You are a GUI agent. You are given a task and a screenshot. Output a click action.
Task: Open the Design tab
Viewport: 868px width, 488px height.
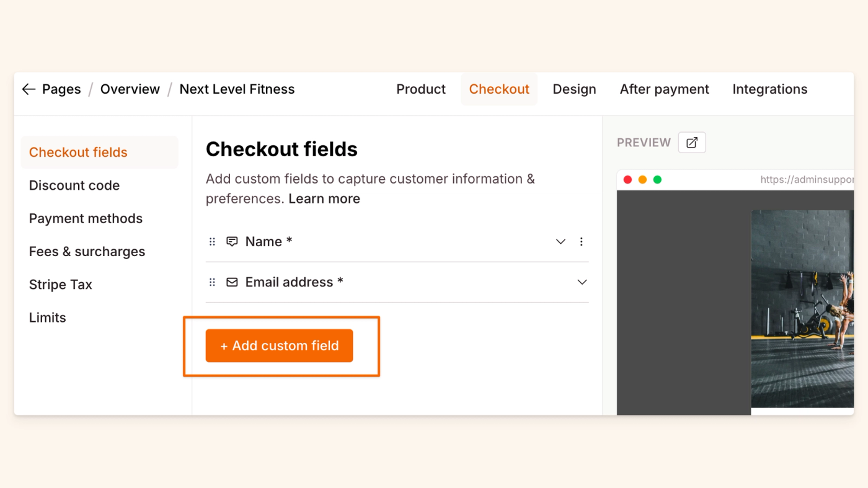[x=574, y=89]
